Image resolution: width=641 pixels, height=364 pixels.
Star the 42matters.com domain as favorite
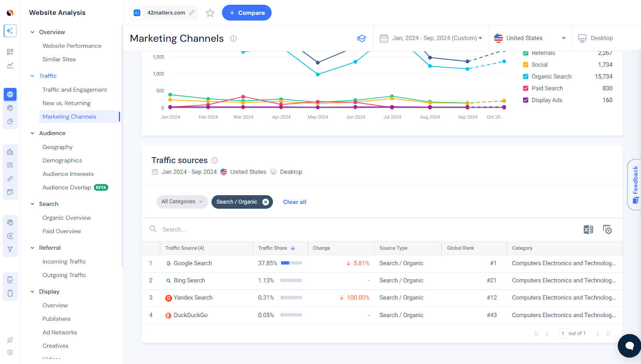210,12
